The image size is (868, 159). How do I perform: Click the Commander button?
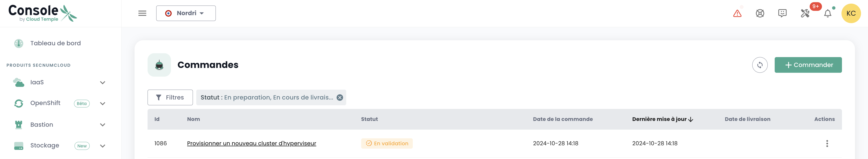click(808, 65)
